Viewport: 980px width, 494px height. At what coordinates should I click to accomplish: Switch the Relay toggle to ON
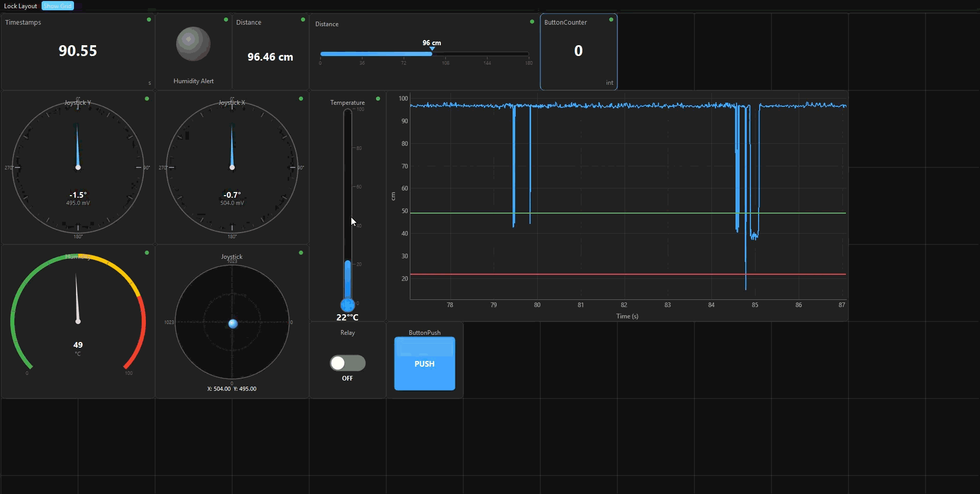(347, 363)
